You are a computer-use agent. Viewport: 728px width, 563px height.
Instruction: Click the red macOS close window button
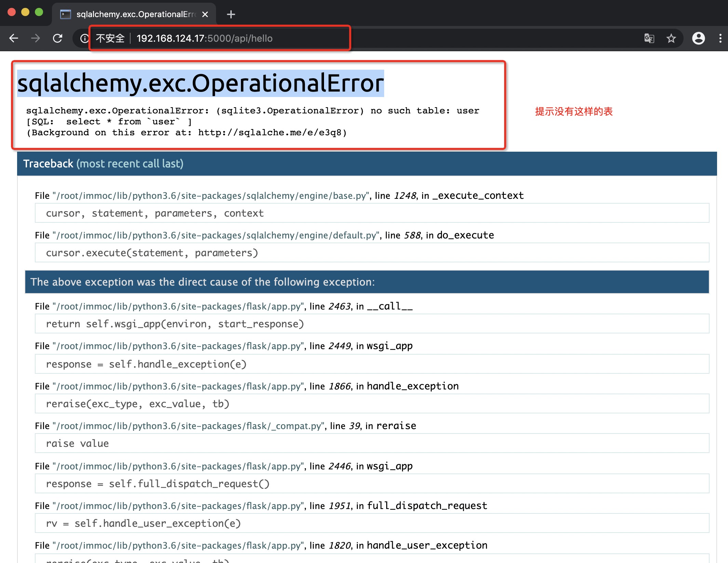[12, 12]
